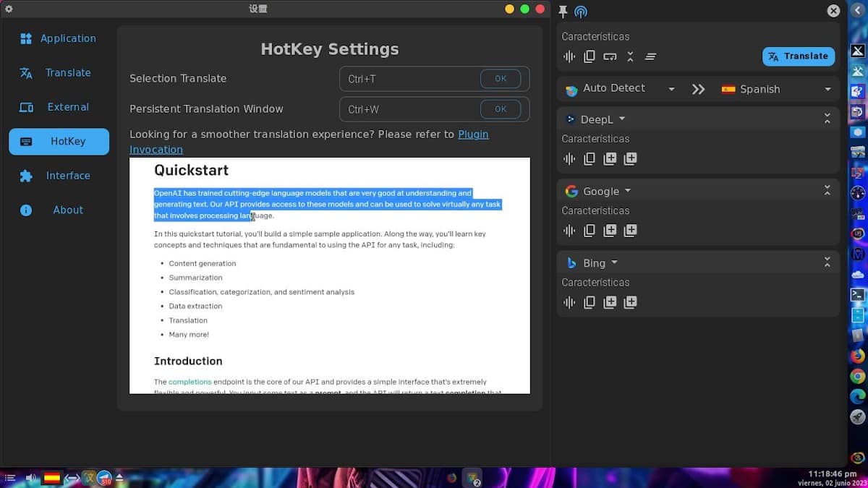Collapse the DeepL result panel

827,119
